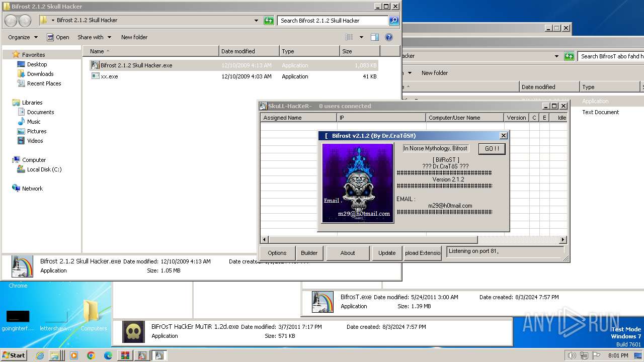Open Documents library in navigation pane
Image resolution: width=644 pixels, height=362 pixels.
click(x=40, y=112)
